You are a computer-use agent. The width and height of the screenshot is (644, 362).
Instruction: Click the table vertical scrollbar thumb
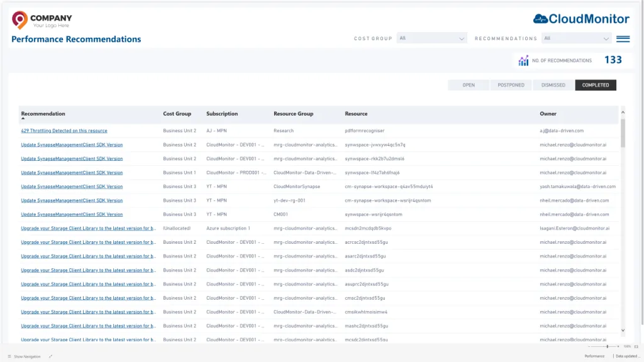[623, 133]
